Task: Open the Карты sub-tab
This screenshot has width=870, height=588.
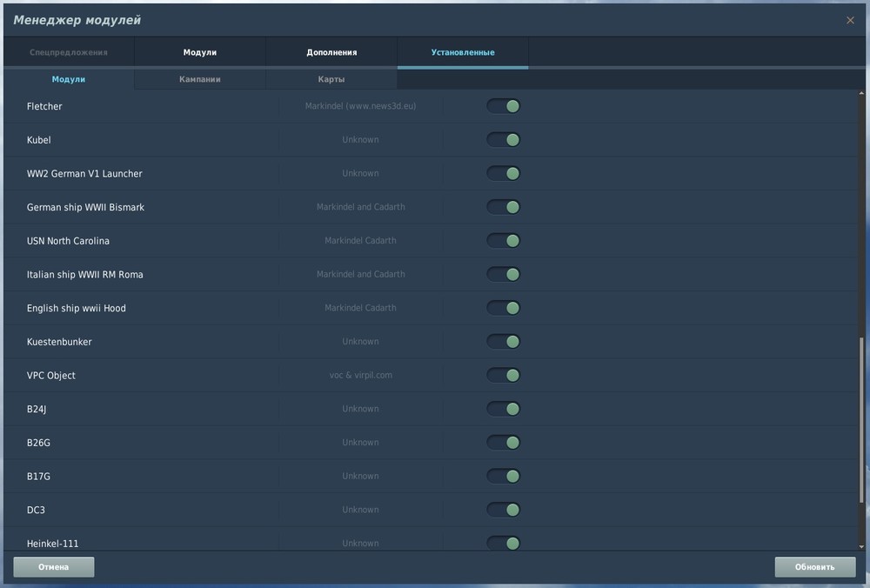Action: pyautogui.click(x=331, y=79)
